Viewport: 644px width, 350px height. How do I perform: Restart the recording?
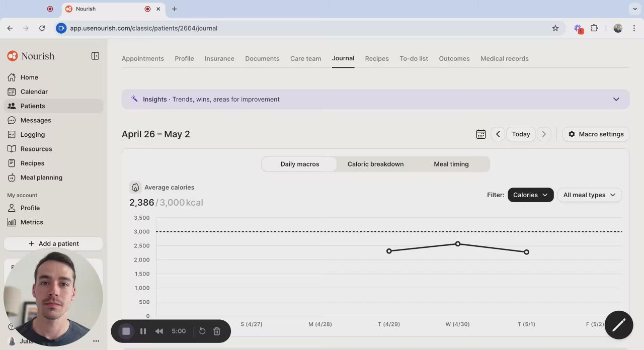(x=202, y=331)
